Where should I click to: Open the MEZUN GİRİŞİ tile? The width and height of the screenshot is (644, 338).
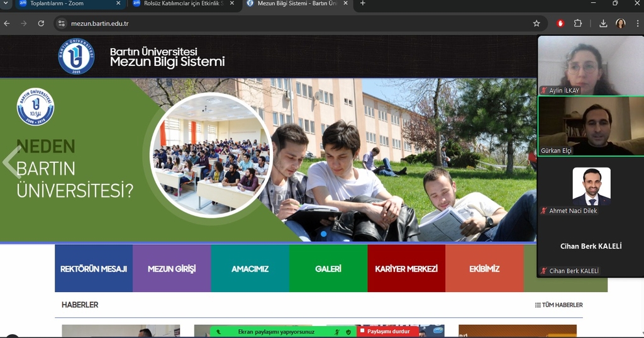pyautogui.click(x=172, y=269)
